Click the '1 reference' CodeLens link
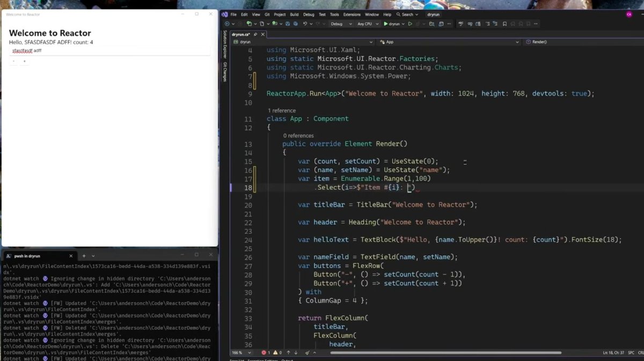Image resolution: width=644 pixels, height=361 pixels. pyautogui.click(x=282, y=110)
